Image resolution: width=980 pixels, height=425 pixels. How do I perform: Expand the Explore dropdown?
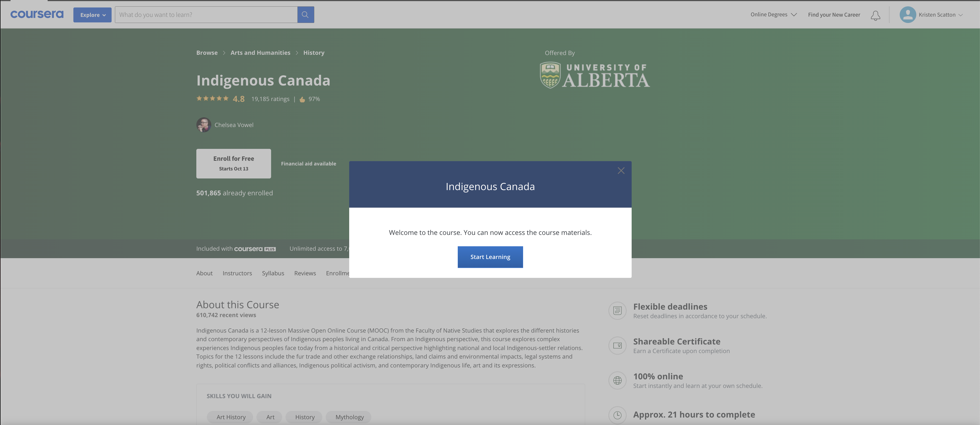[x=92, y=15]
